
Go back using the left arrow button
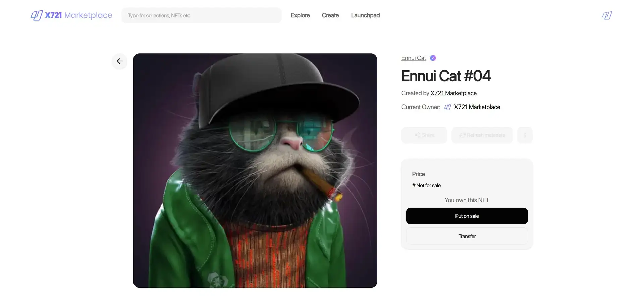pyautogui.click(x=119, y=61)
